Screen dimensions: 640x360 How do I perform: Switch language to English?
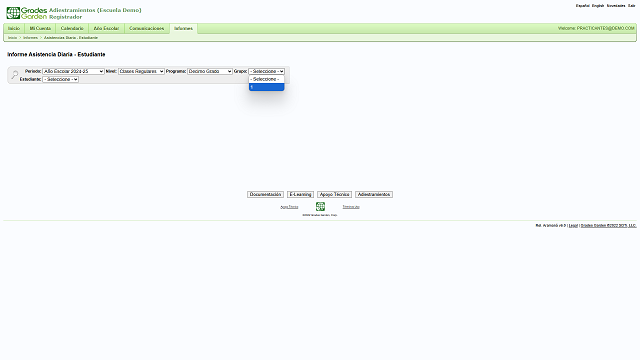click(598, 6)
